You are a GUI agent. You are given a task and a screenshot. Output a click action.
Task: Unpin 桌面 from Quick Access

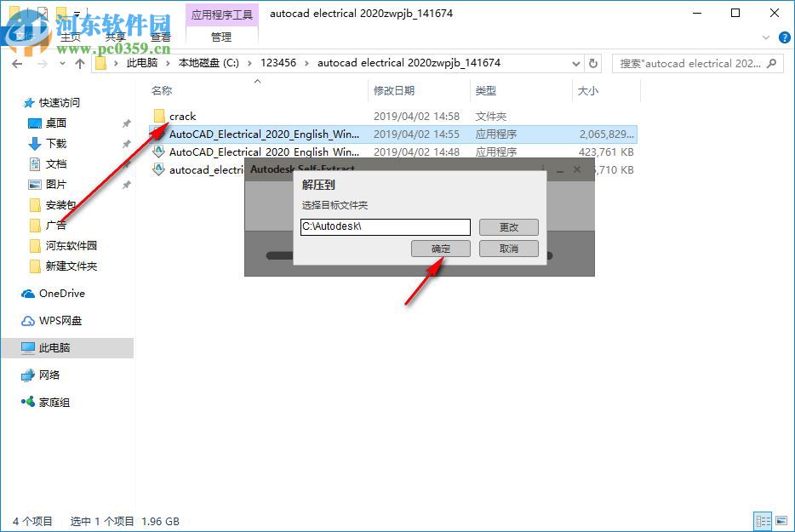(x=127, y=123)
